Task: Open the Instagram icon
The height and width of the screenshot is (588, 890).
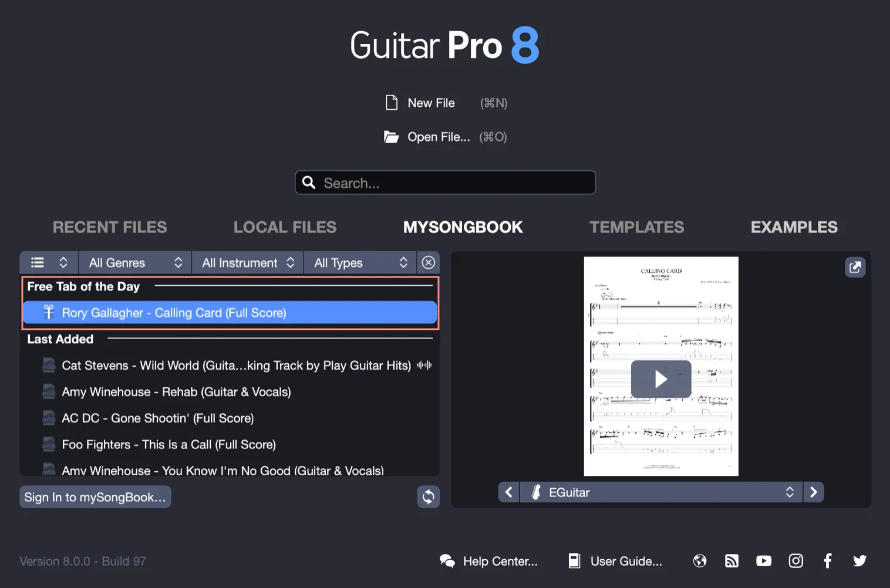Action: (x=796, y=561)
